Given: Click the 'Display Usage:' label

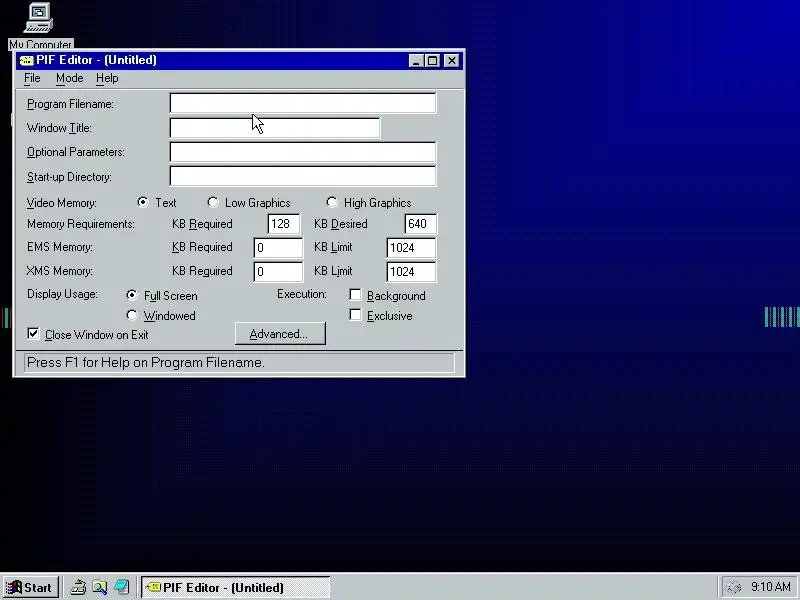Looking at the screenshot, I should [x=62, y=294].
